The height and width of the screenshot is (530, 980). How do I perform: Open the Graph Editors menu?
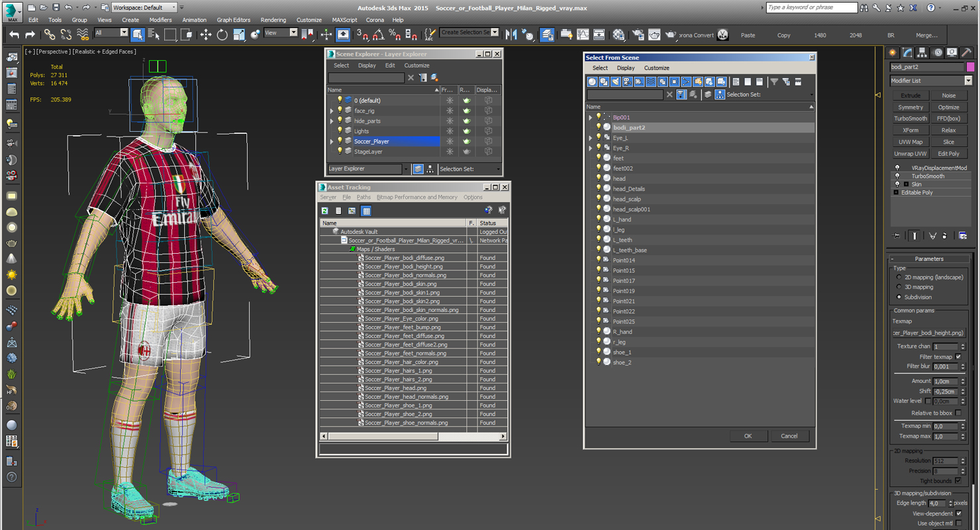click(234, 20)
